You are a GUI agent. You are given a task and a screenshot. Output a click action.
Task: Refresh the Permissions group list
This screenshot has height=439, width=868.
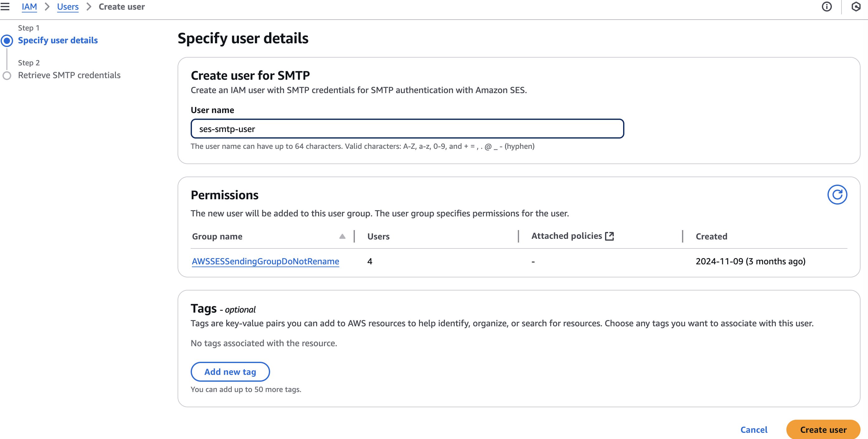click(837, 195)
